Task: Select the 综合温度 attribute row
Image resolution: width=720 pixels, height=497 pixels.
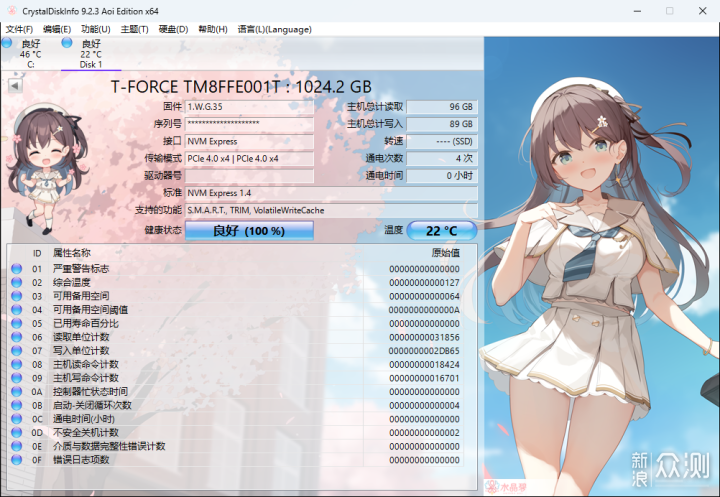Action: (x=236, y=282)
